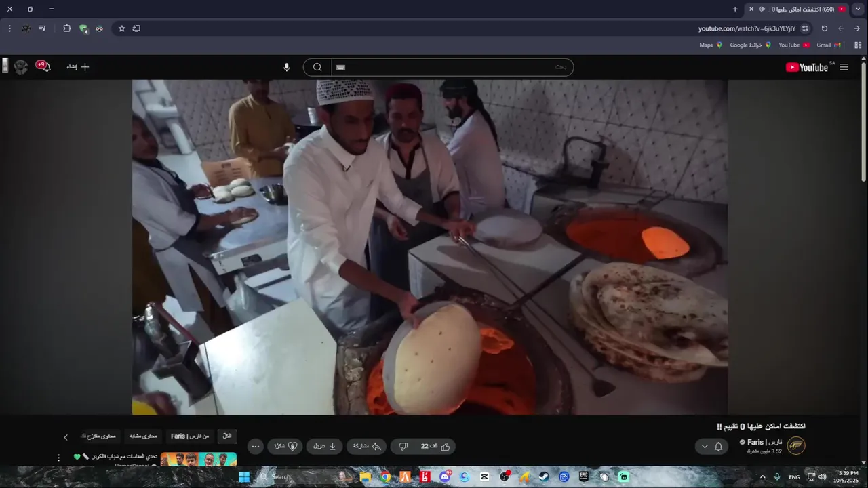This screenshot has height=488, width=868.
Task: Click the Share (مشاركة) button
Action: (x=367, y=446)
